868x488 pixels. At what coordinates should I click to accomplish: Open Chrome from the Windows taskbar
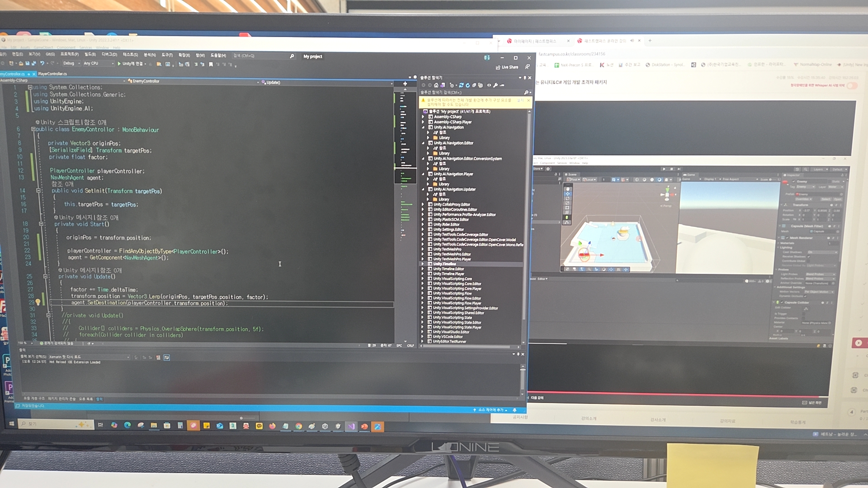click(299, 426)
